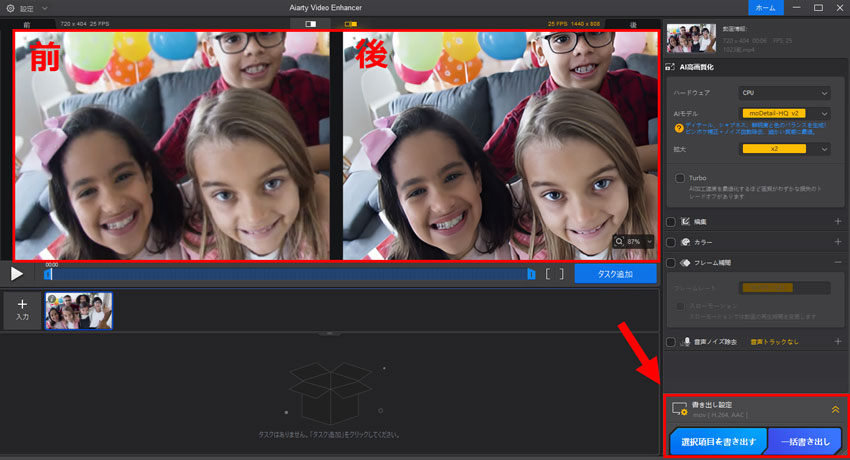Select the 後 preview tab

click(x=633, y=24)
